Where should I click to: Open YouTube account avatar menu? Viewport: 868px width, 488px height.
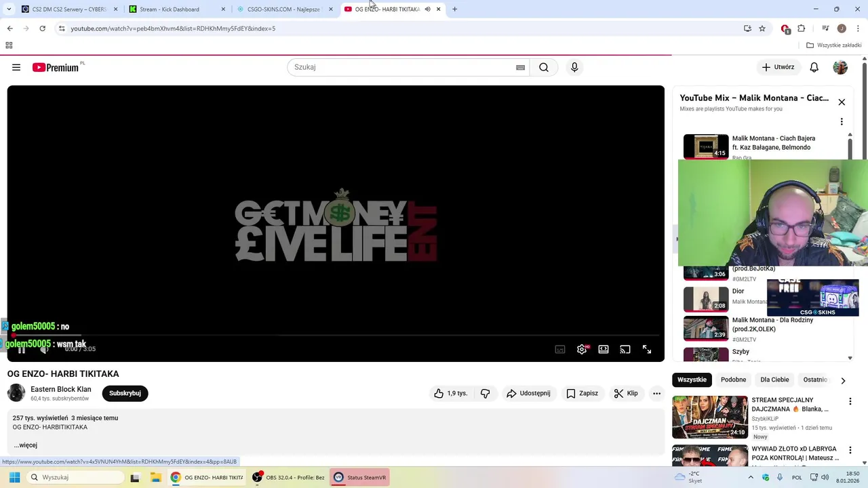840,67
